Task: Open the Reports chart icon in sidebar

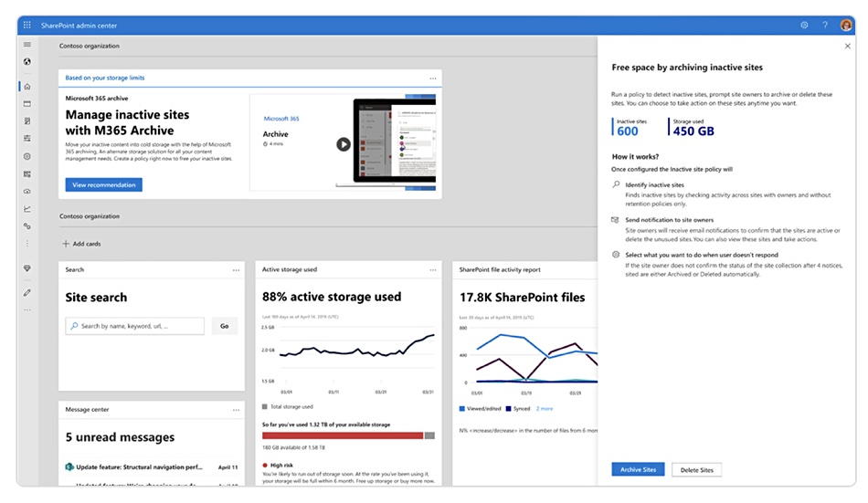Action: [27, 209]
